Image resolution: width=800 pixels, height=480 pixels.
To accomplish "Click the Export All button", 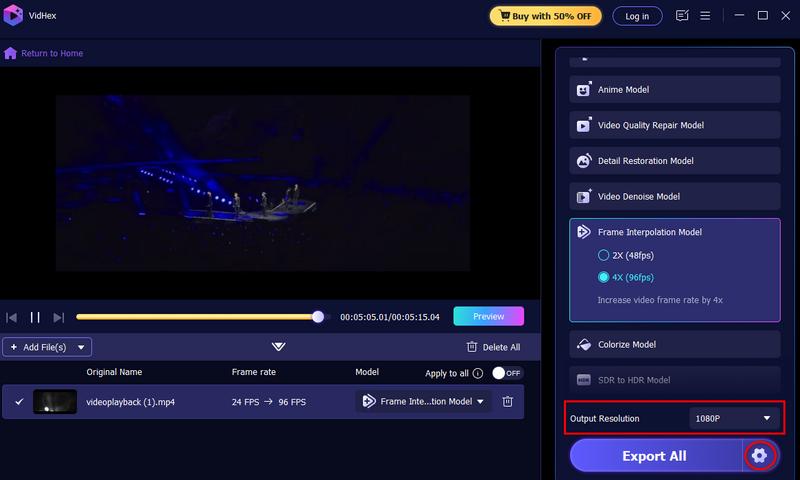I will point(655,456).
